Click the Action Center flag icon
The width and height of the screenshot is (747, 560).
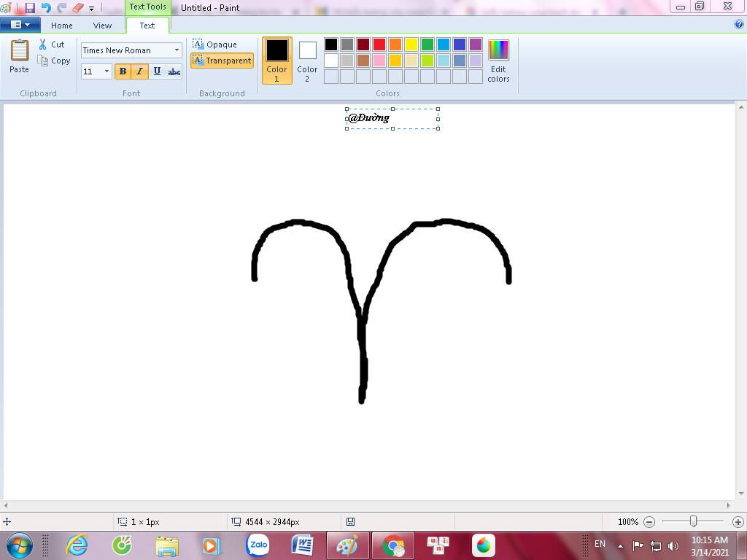[638, 545]
